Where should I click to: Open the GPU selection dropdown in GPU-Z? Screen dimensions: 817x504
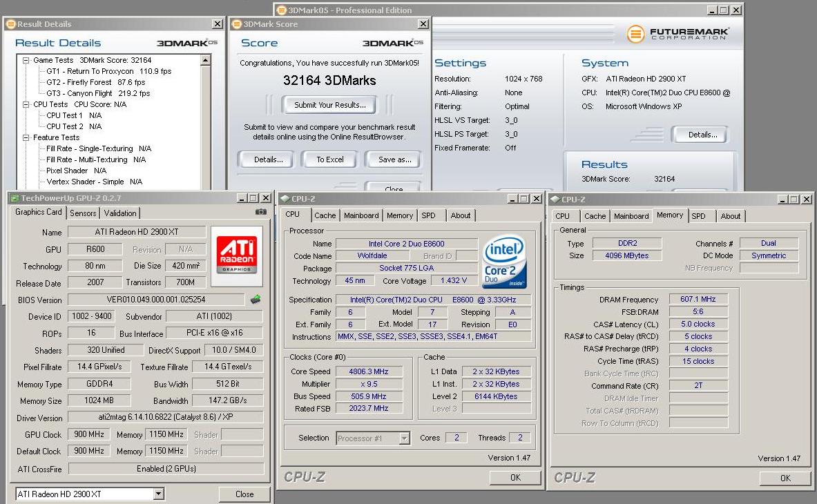pyautogui.click(x=159, y=494)
